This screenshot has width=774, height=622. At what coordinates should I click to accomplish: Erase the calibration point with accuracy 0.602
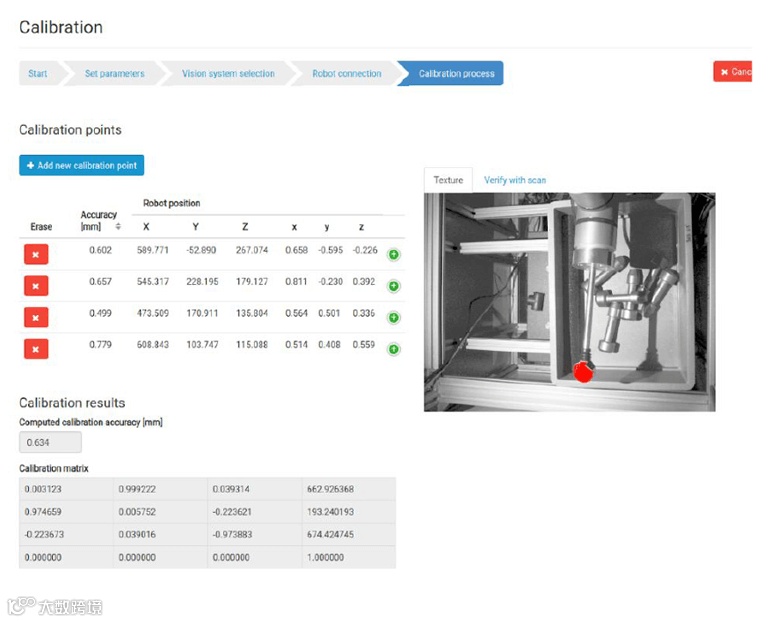pyautogui.click(x=36, y=255)
